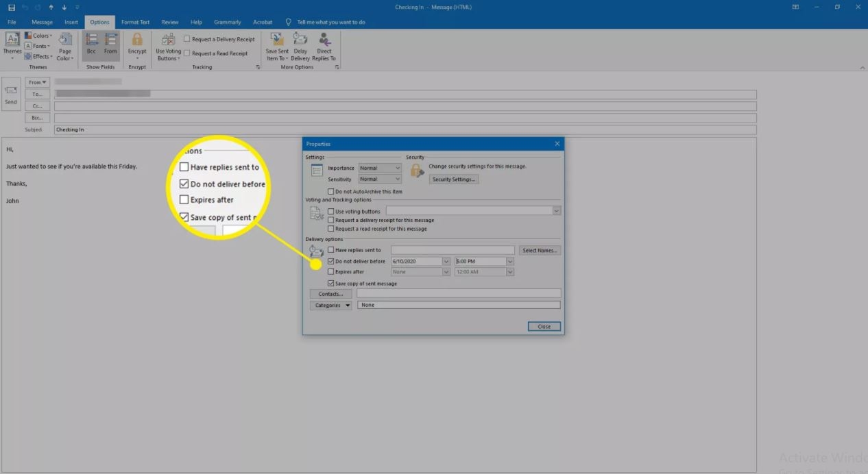The height and width of the screenshot is (474, 868).
Task: Click the Save icon in quick access toolbar
Action: pyautogui.click(x=12, y=8)
